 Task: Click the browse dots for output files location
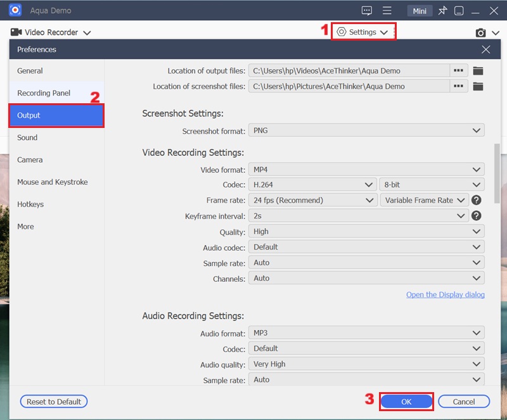tap(458, 70)
